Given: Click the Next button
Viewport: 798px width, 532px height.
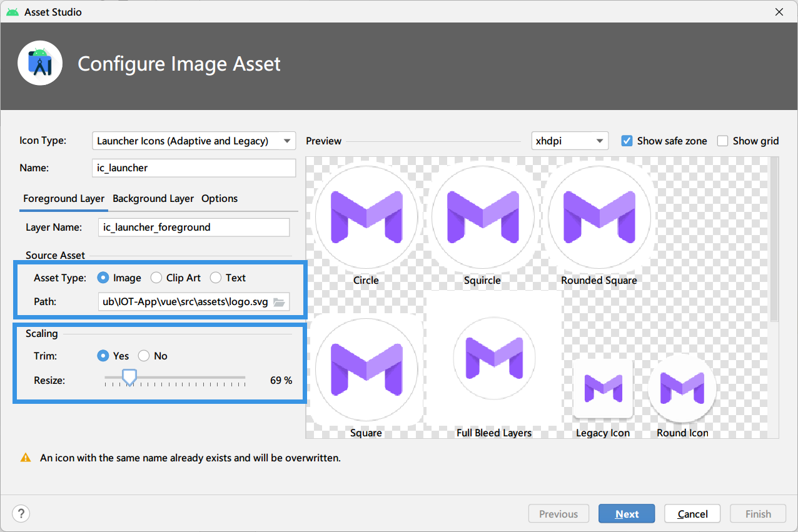Looking at the screenshot, I should pos(627,514).
